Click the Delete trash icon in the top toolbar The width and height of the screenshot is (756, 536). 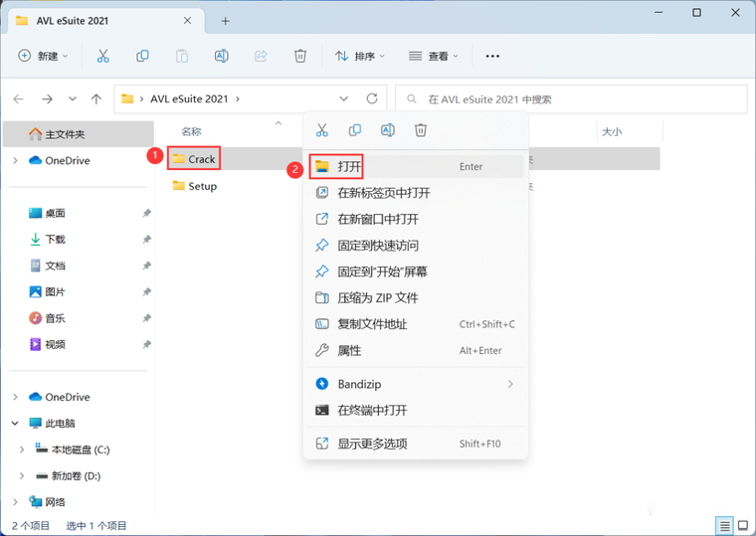pos(299,56)
